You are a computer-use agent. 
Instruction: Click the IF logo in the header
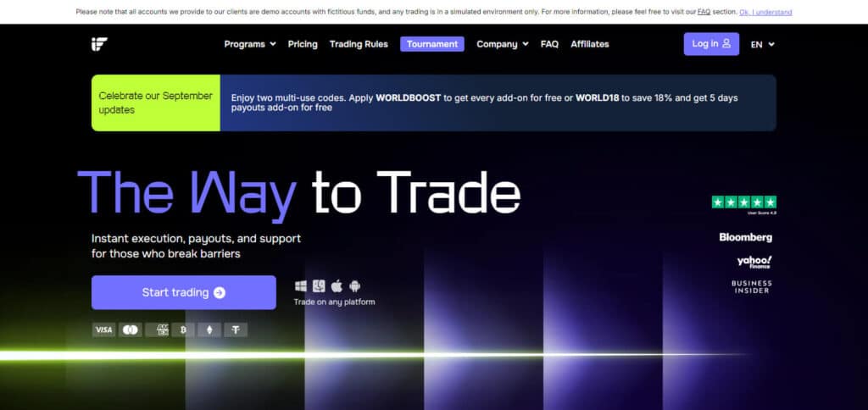pyautogui.click(x=100, y=44)
